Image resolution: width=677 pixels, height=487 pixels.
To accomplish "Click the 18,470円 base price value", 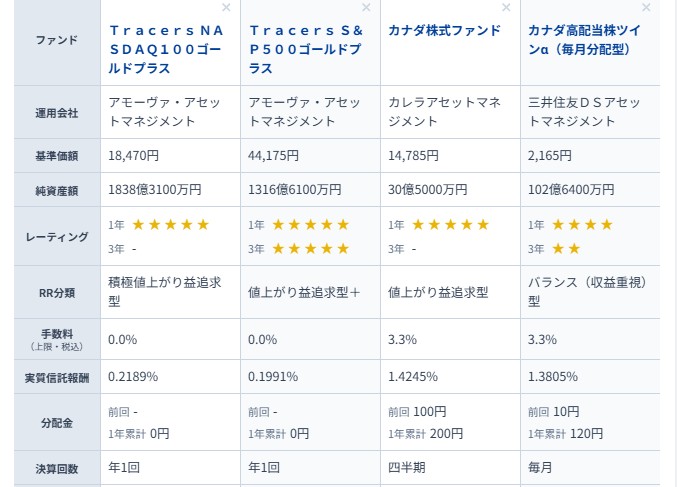I will pos(134,155).
